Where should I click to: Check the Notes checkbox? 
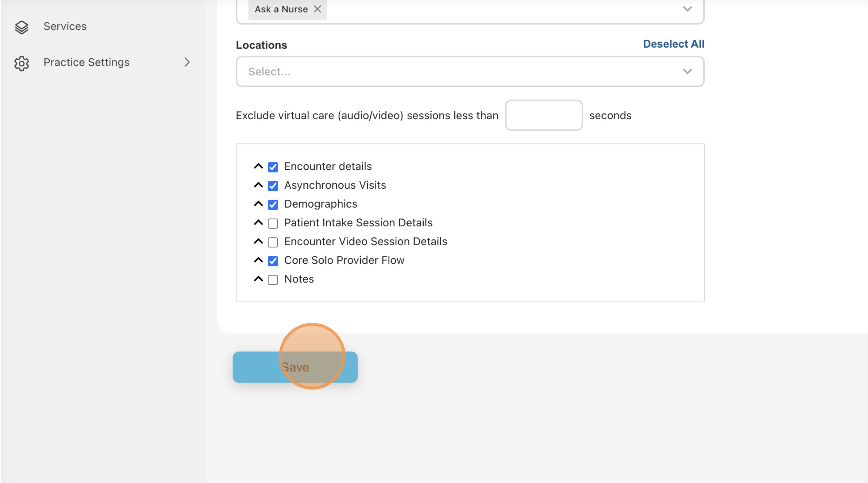(x=272, y=280)
